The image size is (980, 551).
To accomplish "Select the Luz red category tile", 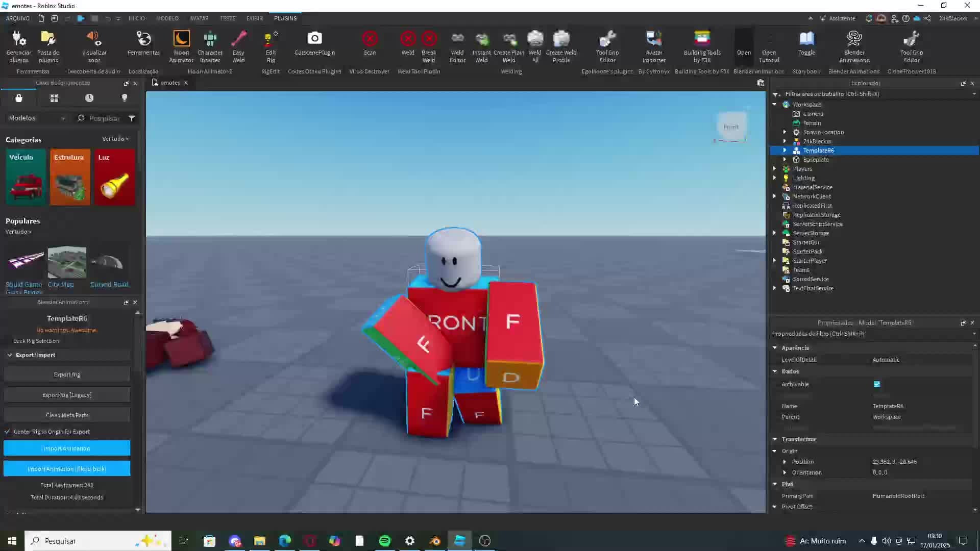I will [x=114, y=177].
